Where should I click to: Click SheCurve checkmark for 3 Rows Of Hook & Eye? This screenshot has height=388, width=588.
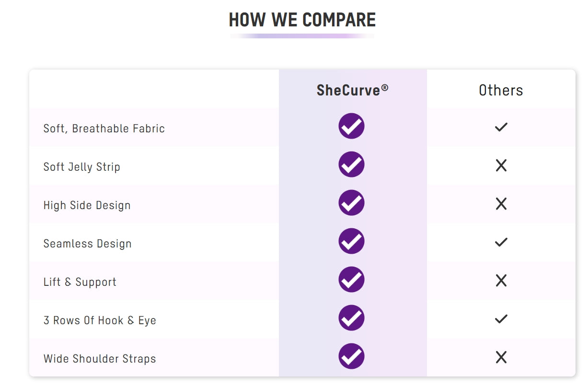pyautogui.click(x=351, y=318)
